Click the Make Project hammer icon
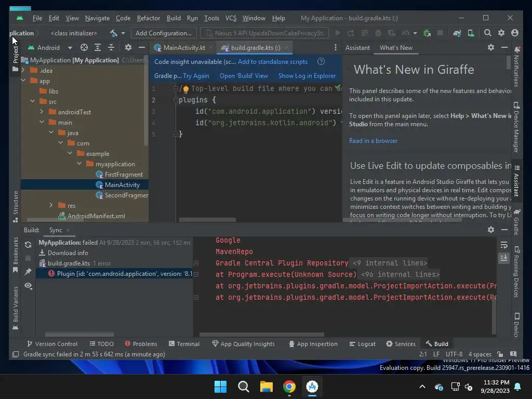532x399 pixels. click(113, 33)
